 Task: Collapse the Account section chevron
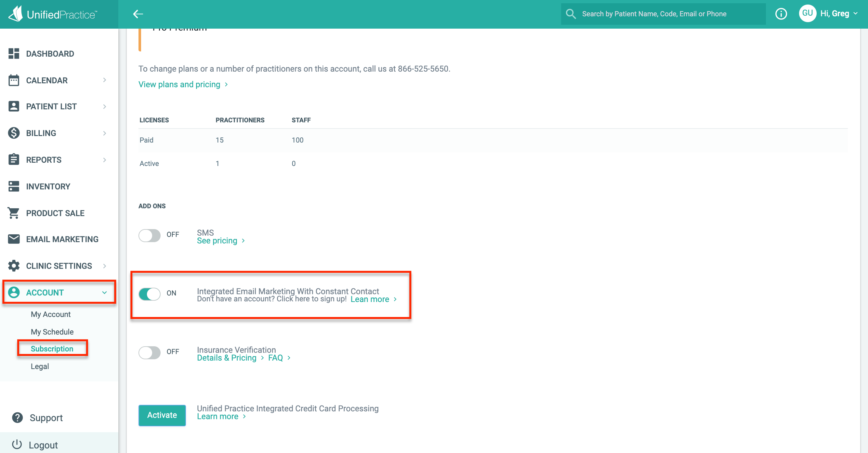pyautogui.click(x=104, y=293)
